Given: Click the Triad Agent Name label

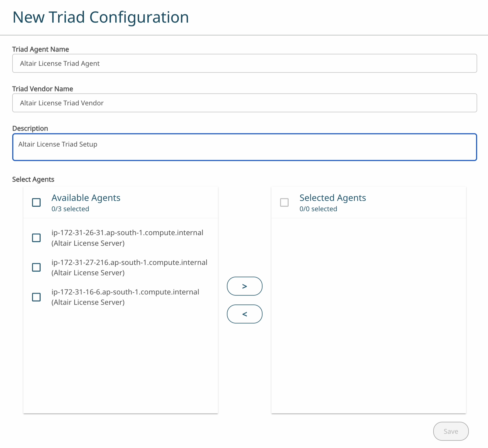Looking at the screenshot, I should click(x=41, y=49).
